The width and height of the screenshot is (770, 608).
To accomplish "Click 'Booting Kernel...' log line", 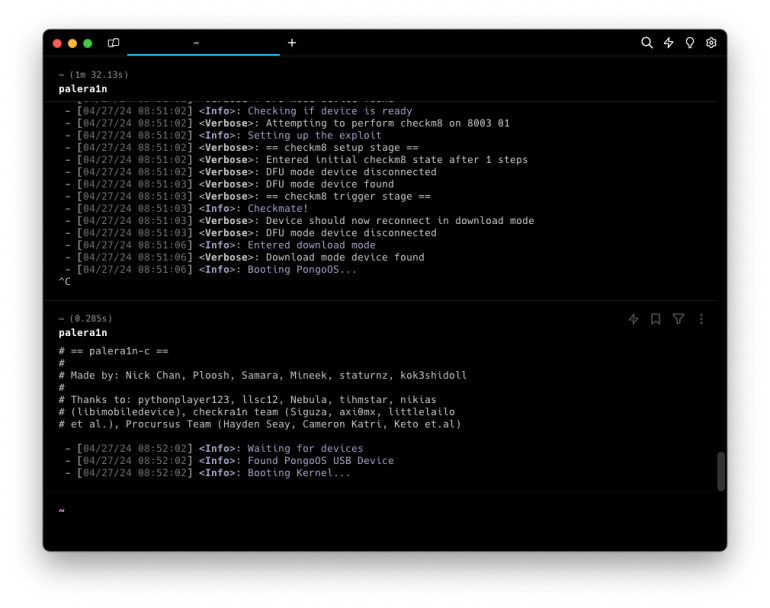I will click(299, 473).
